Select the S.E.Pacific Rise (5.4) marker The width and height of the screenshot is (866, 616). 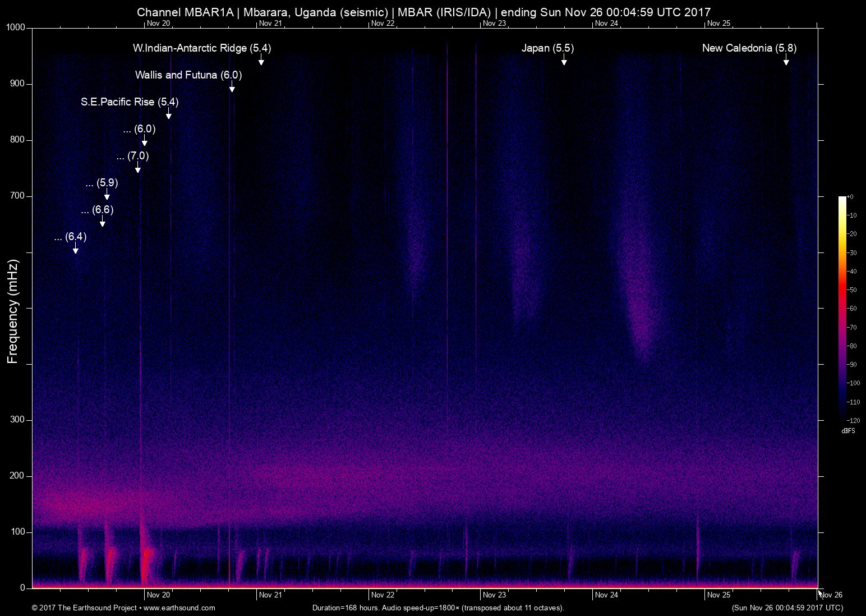(129, 102)
